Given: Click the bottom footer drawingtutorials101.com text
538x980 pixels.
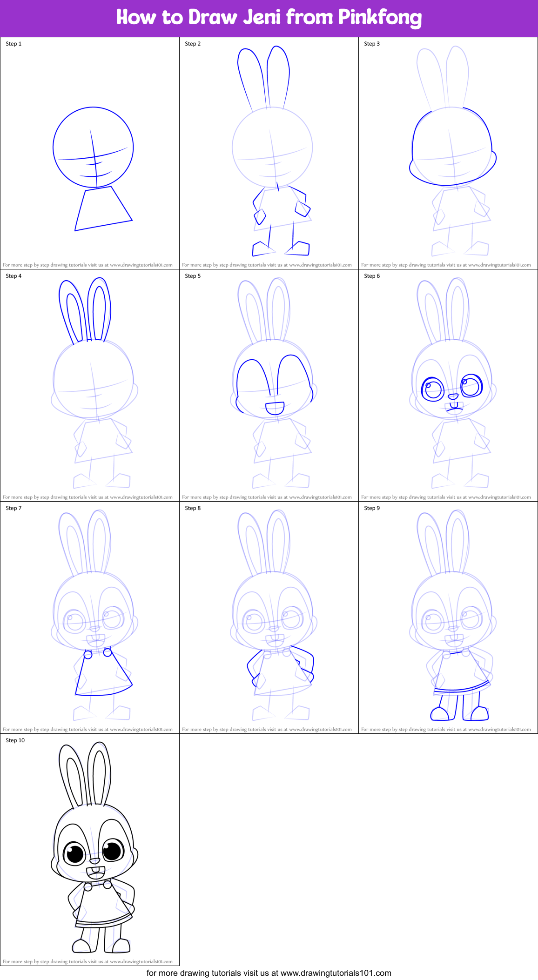Looking at the screenshot, I should pos(269,973).
